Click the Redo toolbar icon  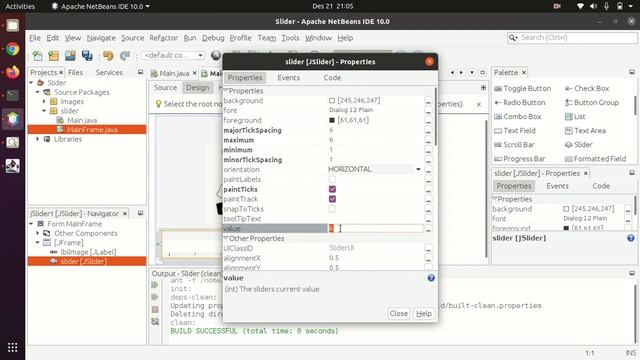click(x=125, y=56)
